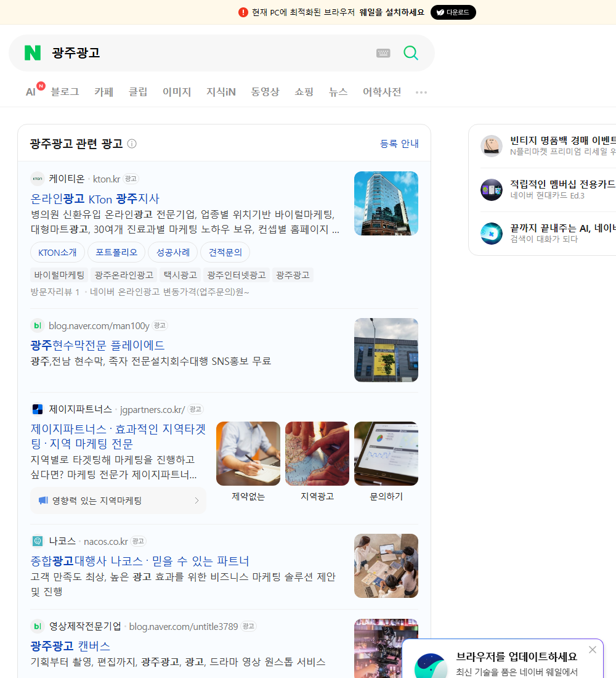Image resolution: width=616 pixels, height=678 pixels.
Task: Click the KTON building thumbnail
Action: click(x=386, y=203)
